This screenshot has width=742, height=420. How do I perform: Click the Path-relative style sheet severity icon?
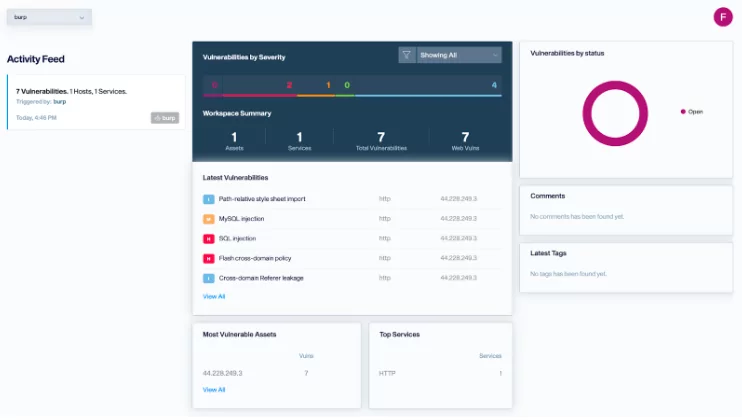208,199
